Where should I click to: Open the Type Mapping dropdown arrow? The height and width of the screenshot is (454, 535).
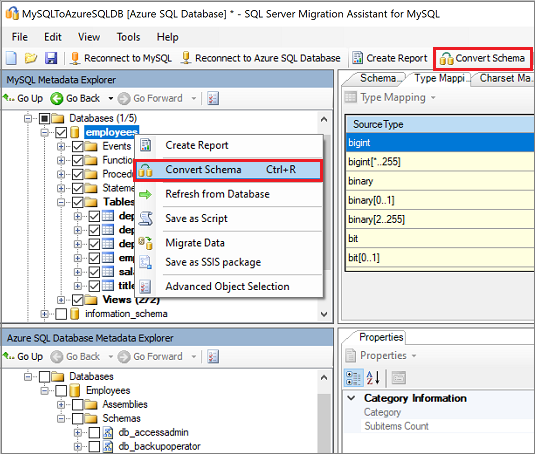point(433,98)
